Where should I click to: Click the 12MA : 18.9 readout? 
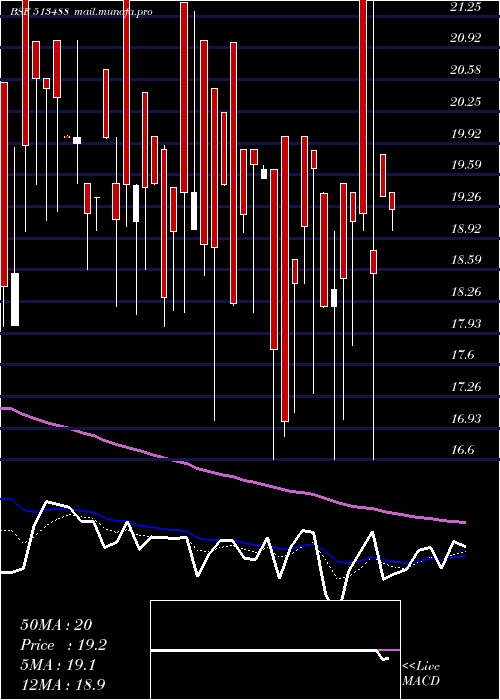pos(63,684)
